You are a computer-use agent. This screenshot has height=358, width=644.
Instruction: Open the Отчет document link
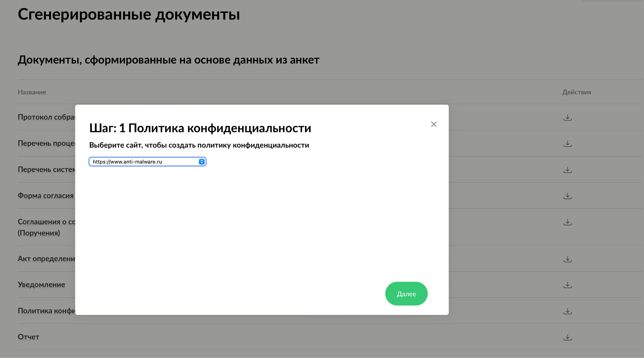pyautogui.click(x=28, y=337)
